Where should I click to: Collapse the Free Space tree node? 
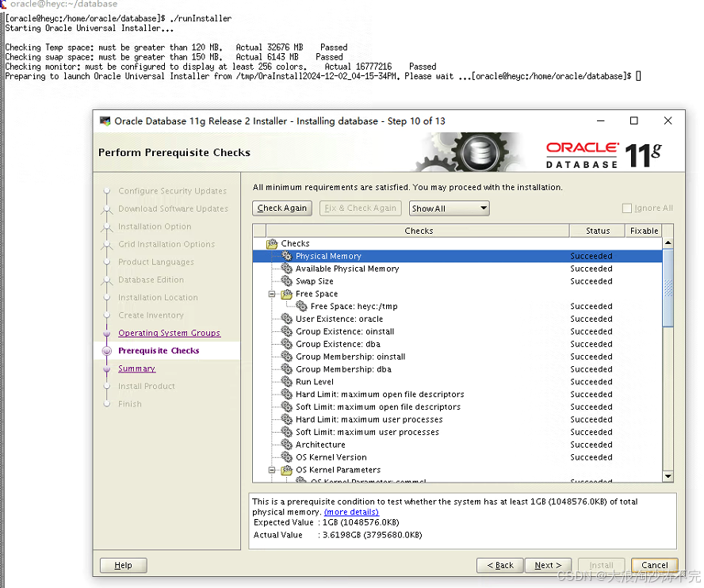pos(272,294)
